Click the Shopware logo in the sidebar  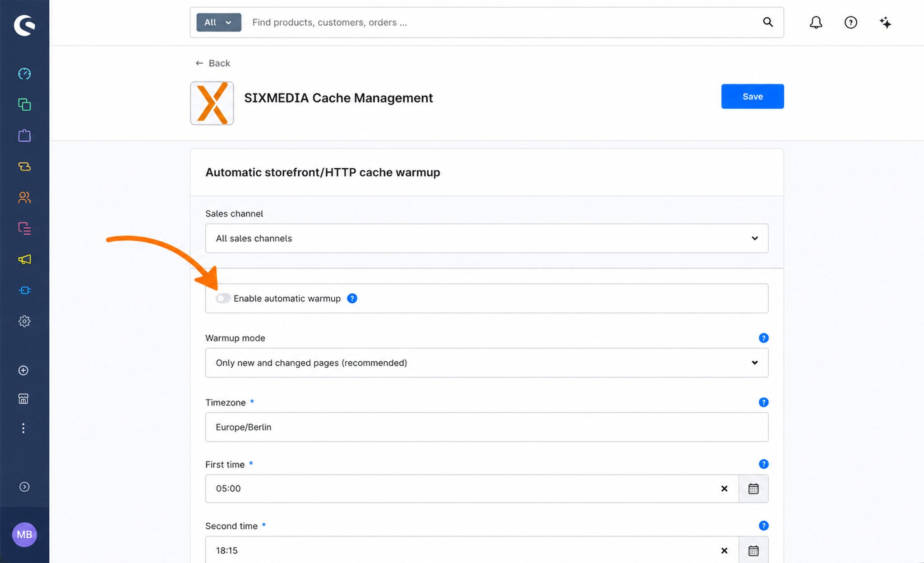pos(24,25)
